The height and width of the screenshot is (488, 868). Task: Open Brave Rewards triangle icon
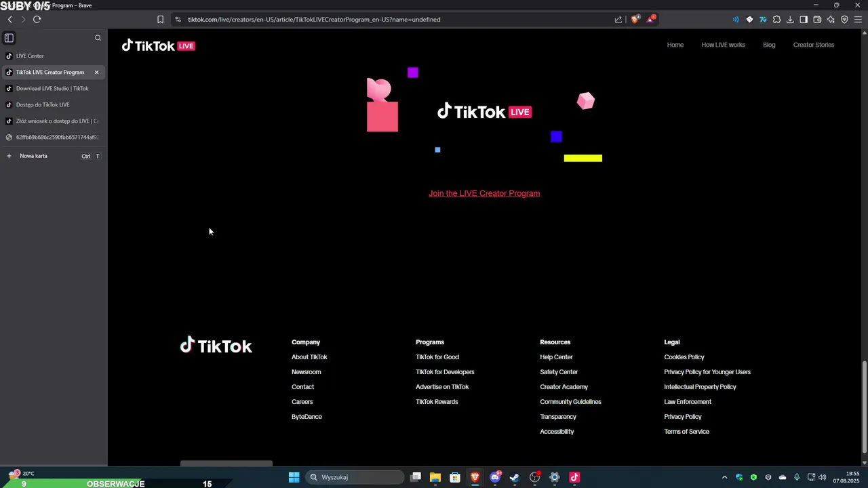651,20
